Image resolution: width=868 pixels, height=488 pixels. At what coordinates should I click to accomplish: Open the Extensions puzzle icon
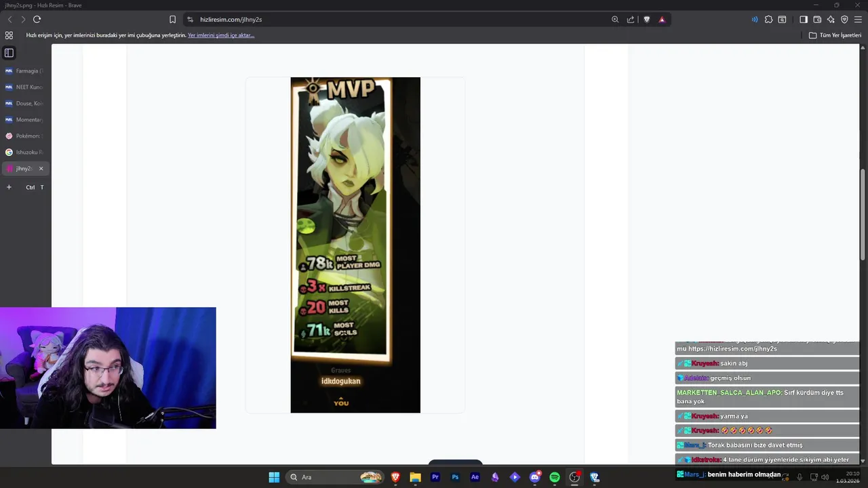click(768, 20)
